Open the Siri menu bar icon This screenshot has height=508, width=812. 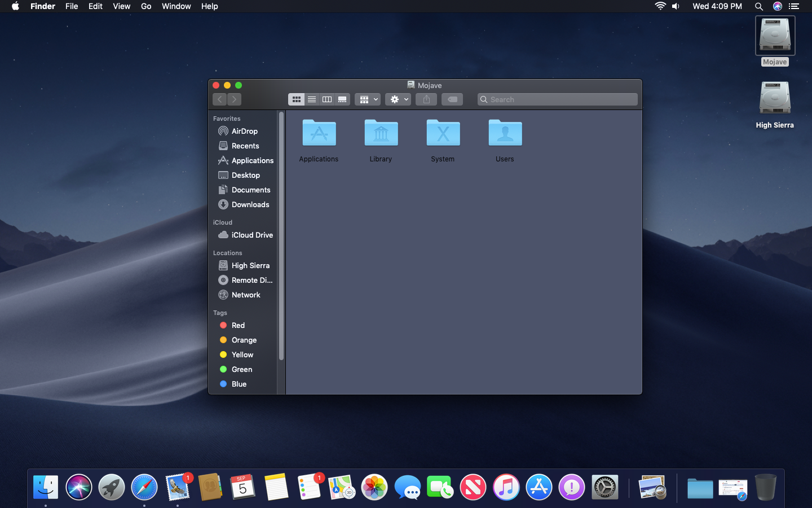pos(777,6)
